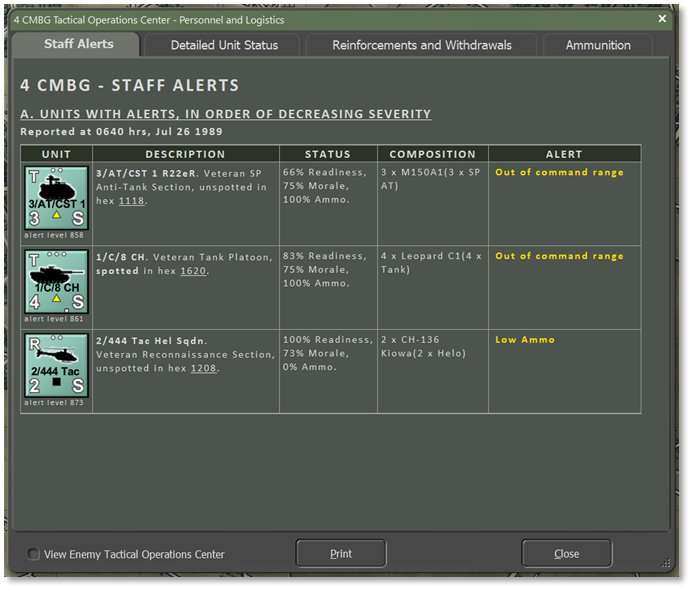Screen dimensions: 691x589
Task: Open the Ammunition tab
Action: (x=598, y=45)
